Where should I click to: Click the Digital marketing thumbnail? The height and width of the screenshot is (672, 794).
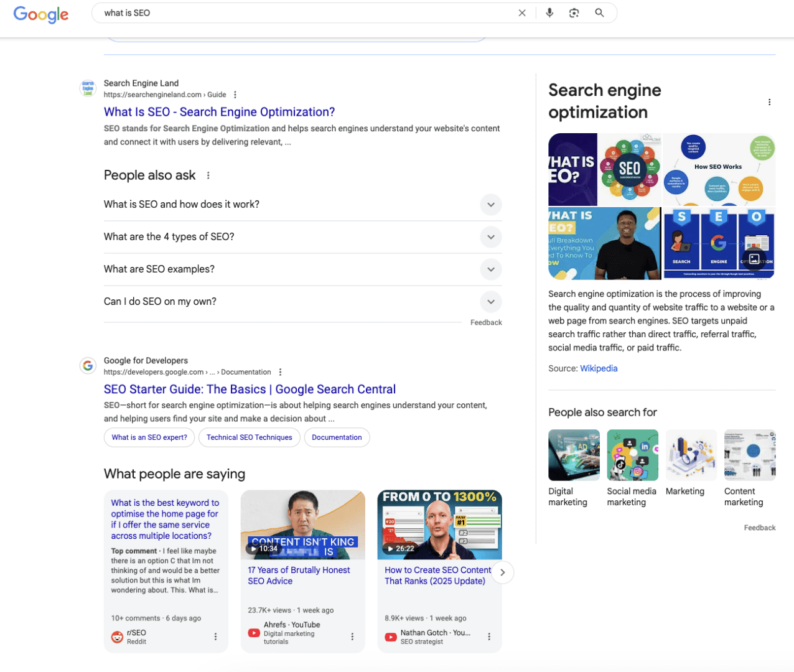point(574,455)
